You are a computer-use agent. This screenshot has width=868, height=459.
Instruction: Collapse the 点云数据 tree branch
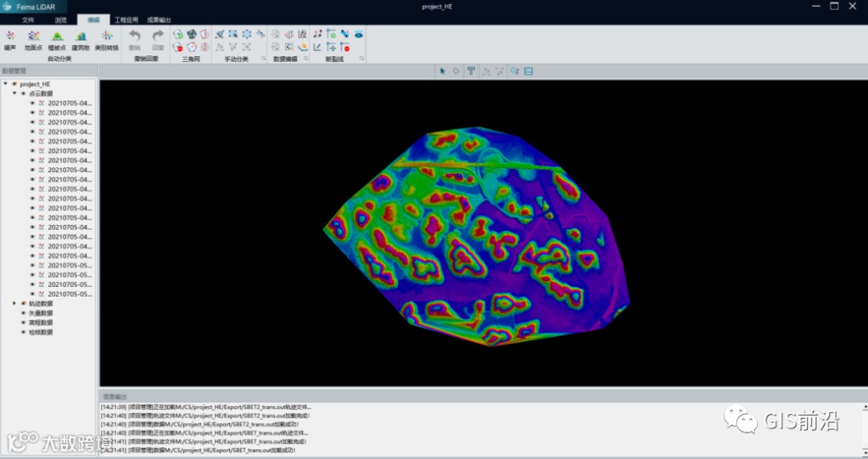tap(14, 93)
